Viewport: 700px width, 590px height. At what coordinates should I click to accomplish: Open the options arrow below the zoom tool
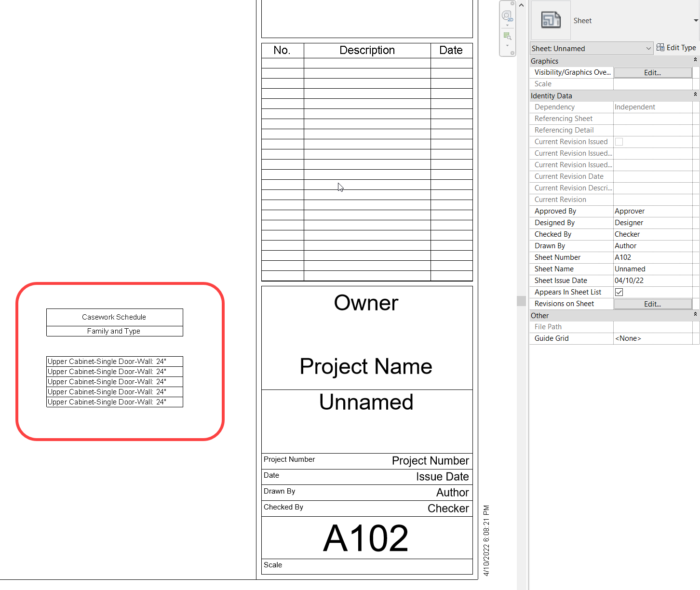[x=507, y=45]
